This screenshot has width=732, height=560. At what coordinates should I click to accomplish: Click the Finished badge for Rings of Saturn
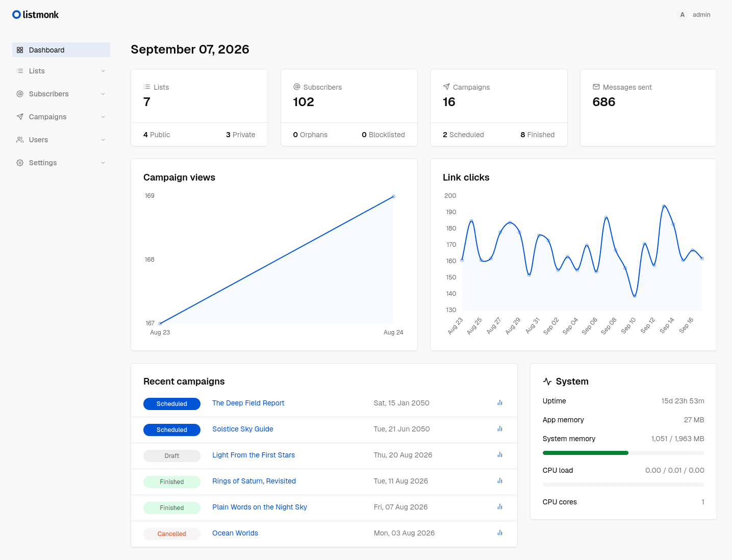click(172, 481)
